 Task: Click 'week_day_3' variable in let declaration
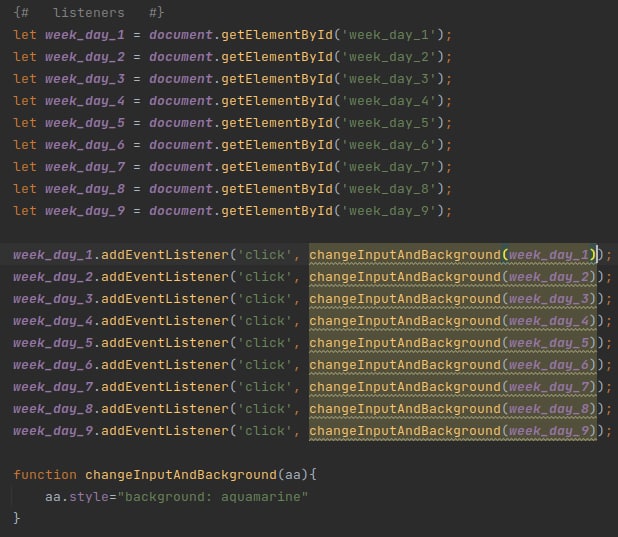click(x=85, y=79)
